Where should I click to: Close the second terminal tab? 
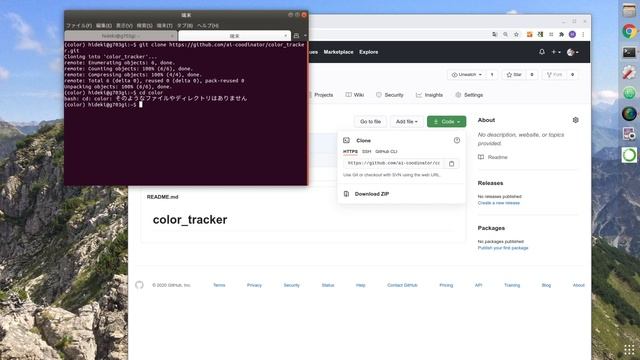coord(285,36)
